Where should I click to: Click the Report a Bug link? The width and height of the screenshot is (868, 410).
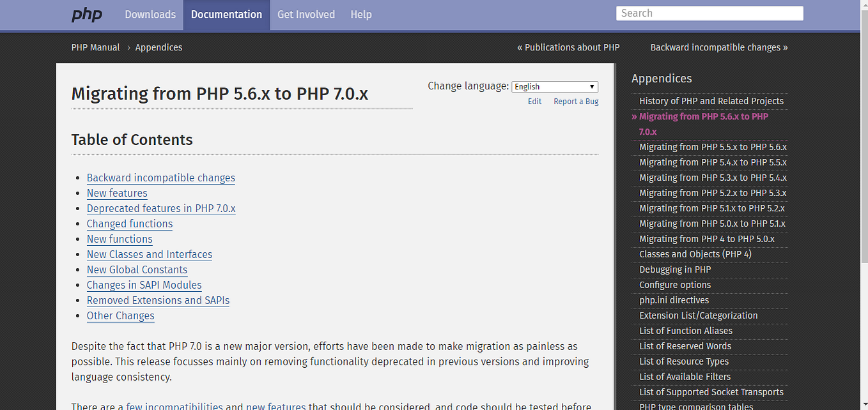tap(575, 101)
